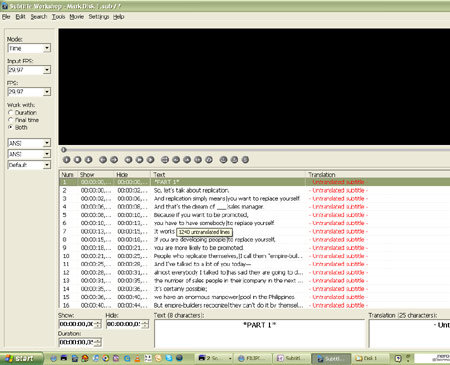Select row "you are more likely to be promoted"

click(x=255, y=248)
